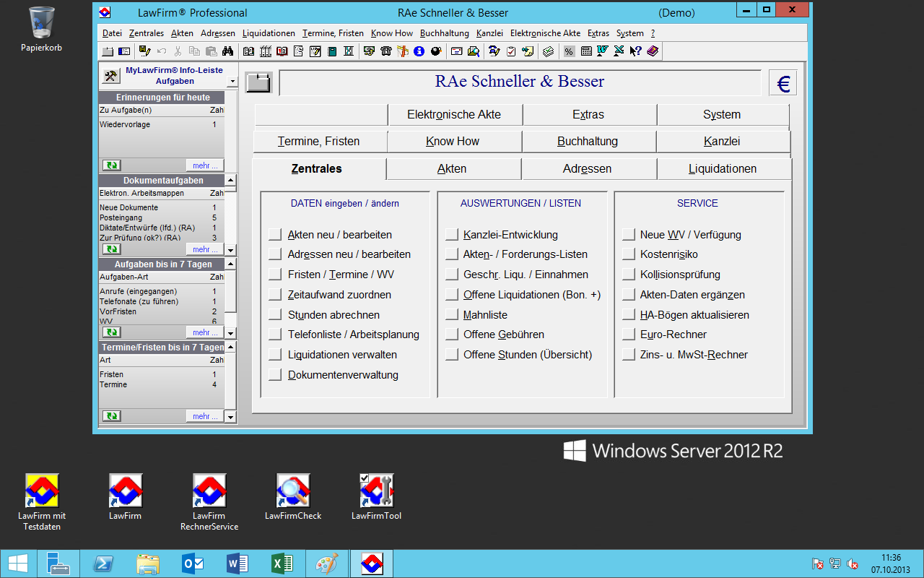Open the Termine, Fristen tab button
This screenshot has height=578, width=924.
coord(318,141)
